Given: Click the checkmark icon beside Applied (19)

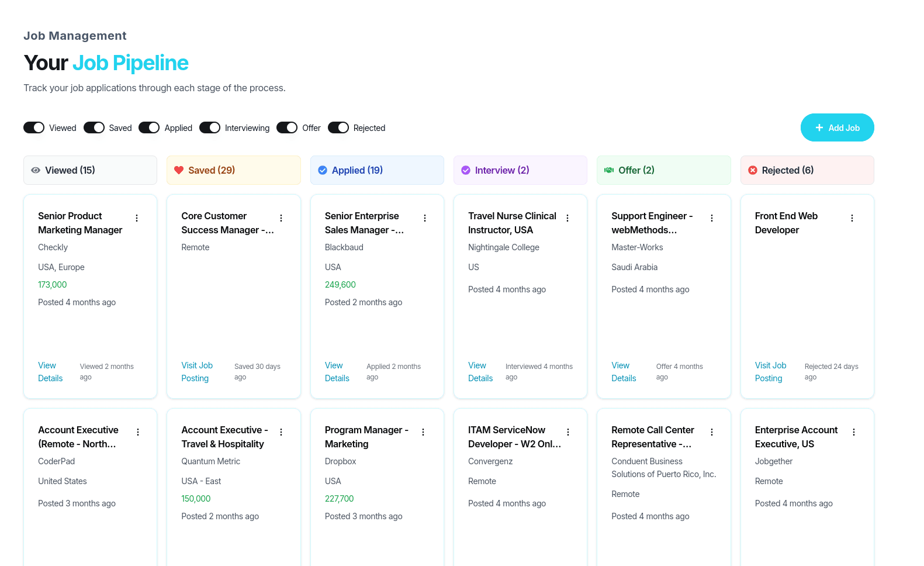Looking at the screenshot, I should coord(322,170).
